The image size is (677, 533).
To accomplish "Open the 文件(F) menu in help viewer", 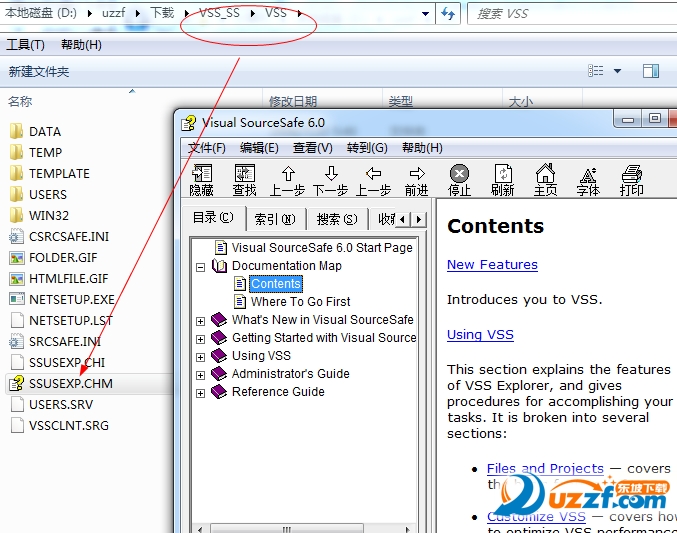I will pyautogui.click(x=206, y=148).
